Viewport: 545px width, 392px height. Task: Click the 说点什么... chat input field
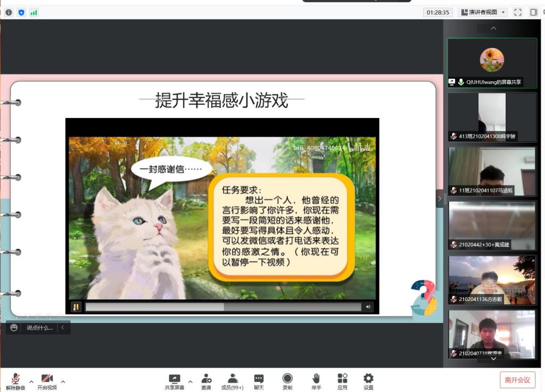39,328
